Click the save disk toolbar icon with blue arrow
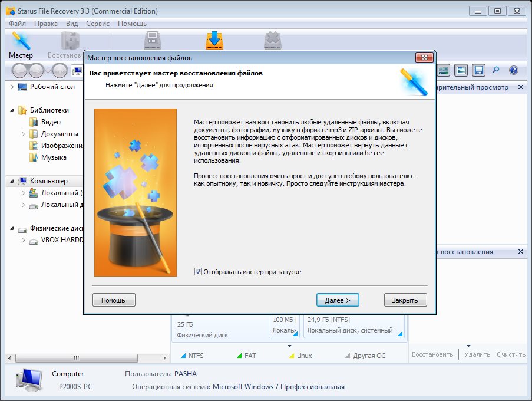The image size is (532, 401). coord(213,40)
